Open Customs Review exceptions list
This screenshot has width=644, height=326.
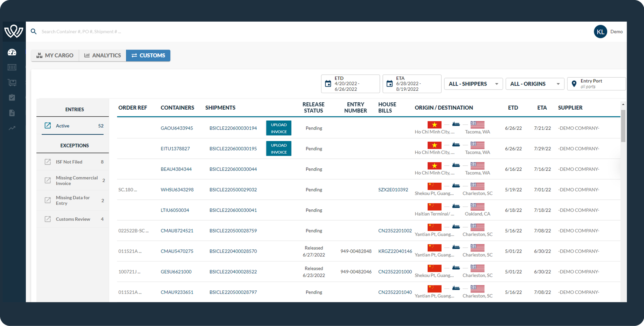tap(73, 219)
